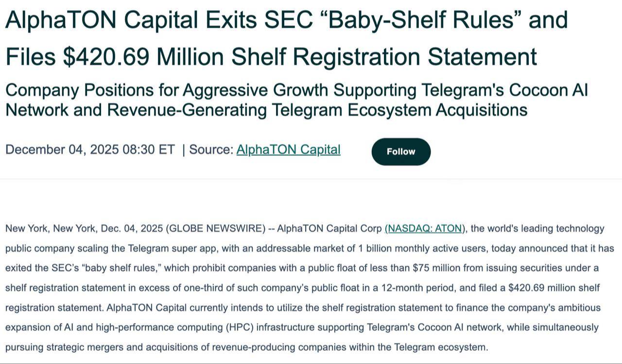Click the "12-month period" phrase
The width and height of the screenshot is (622, 364).
[x=423, y=288]
